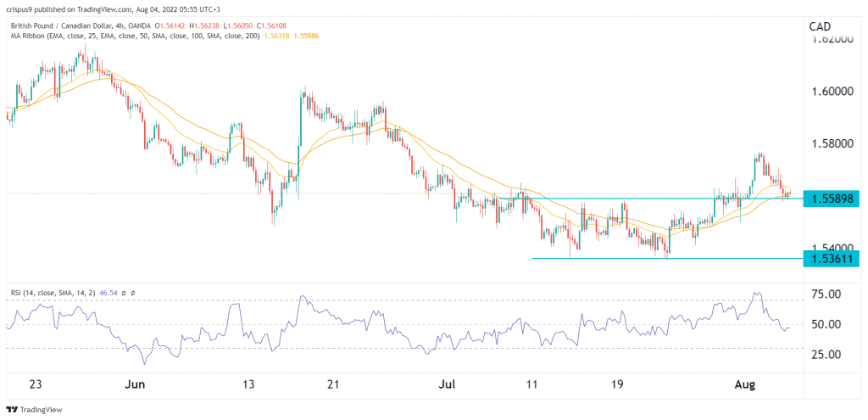Select the 1.55898 price level label
This screenshot has height=420, width=868.
pyautogui.click(x=831, y=199)
